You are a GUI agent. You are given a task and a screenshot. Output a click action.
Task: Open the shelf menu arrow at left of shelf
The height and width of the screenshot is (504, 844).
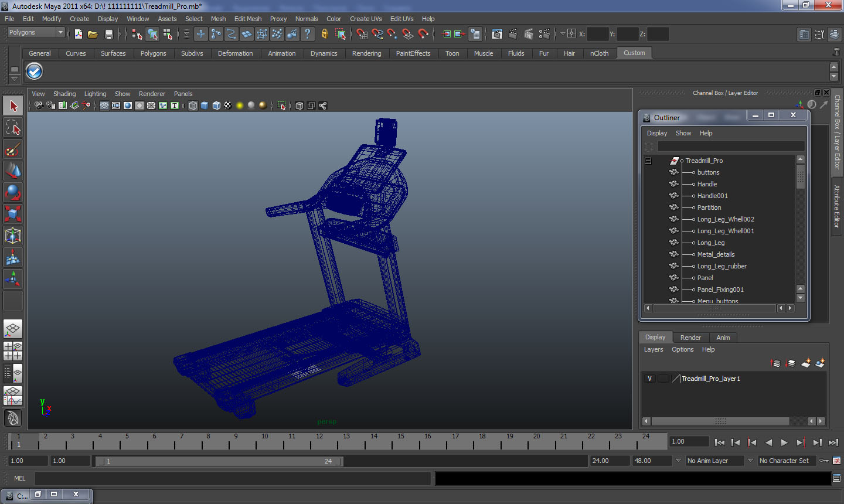(x=14, y=78)
